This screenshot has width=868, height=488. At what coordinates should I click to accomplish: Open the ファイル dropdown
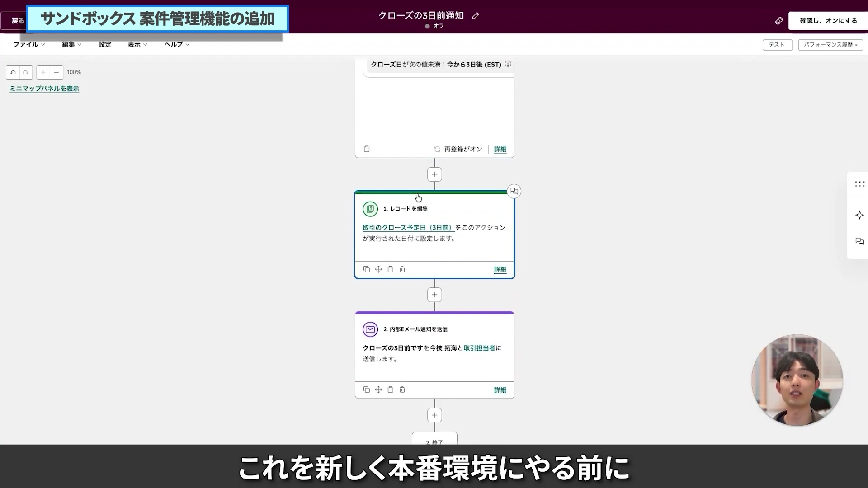click(x=28, y=44)
